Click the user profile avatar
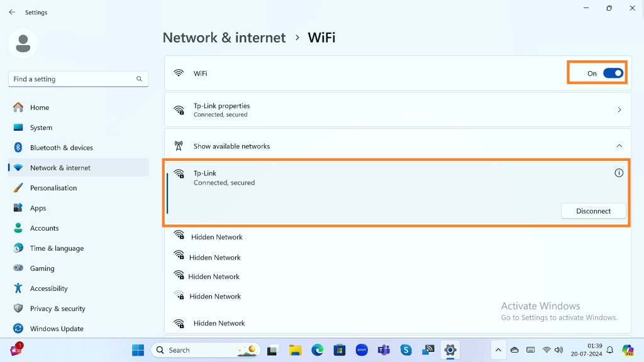644x362 pixels. pyautogui.click(x=23, y=43)
